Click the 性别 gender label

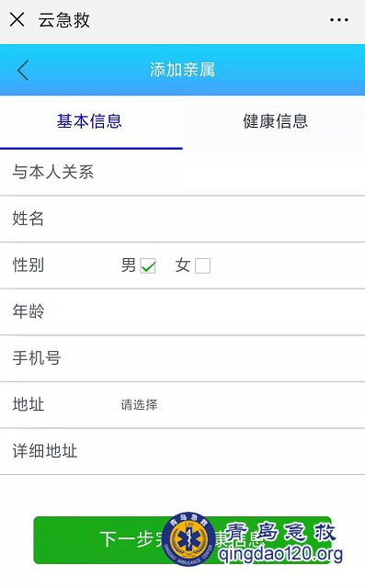coord(29,266)
